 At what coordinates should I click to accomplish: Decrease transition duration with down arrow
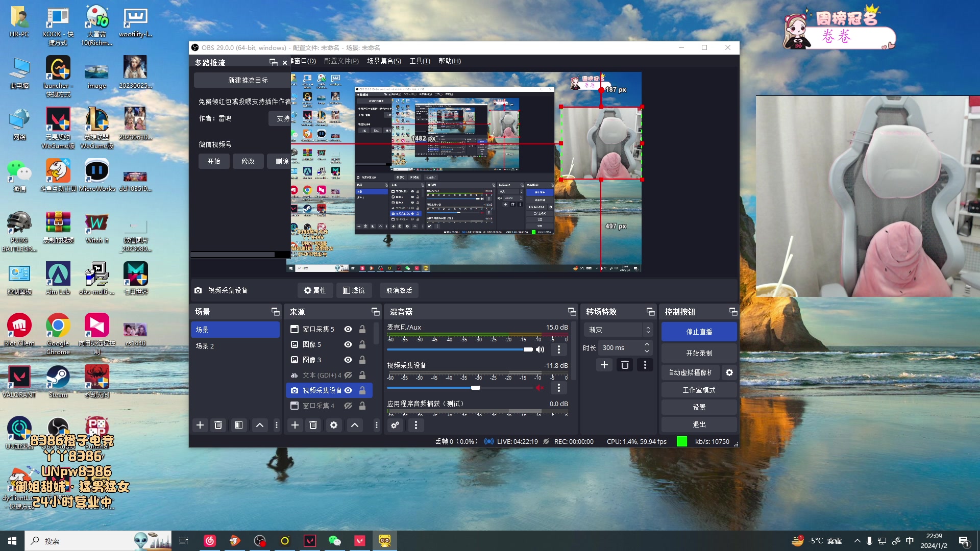[647, 351]
